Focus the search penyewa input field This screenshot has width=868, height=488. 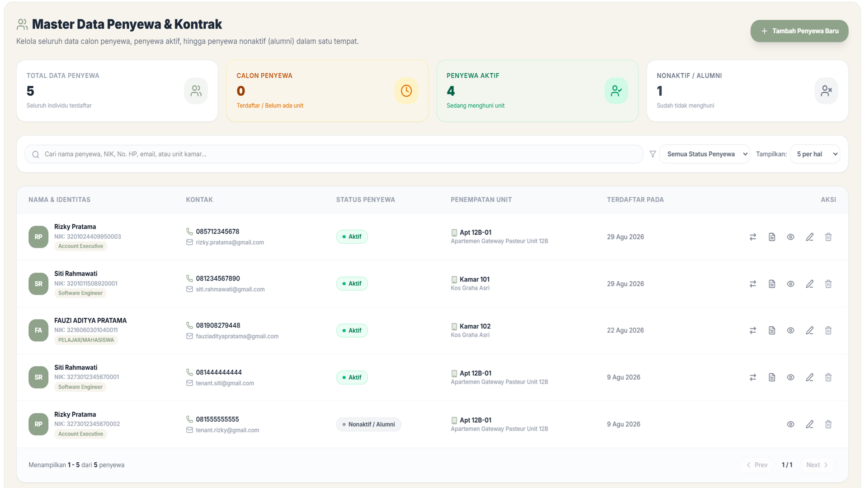pos(334,154)
